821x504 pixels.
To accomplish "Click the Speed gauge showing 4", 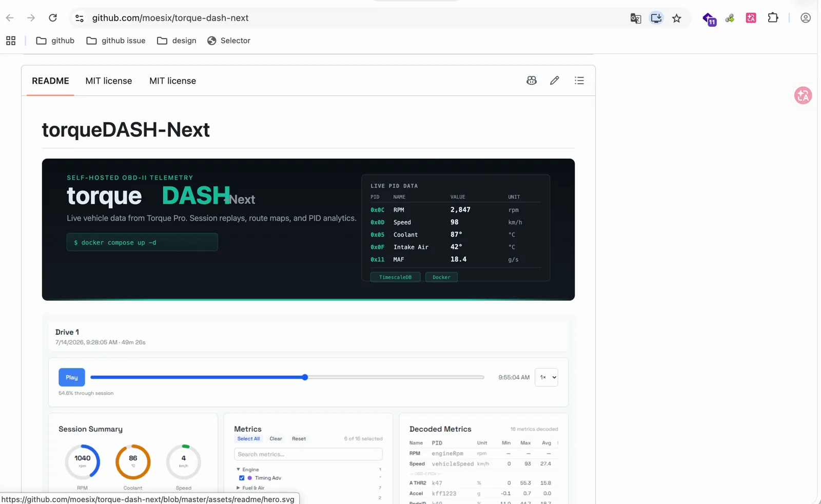I will pos(184,462).
